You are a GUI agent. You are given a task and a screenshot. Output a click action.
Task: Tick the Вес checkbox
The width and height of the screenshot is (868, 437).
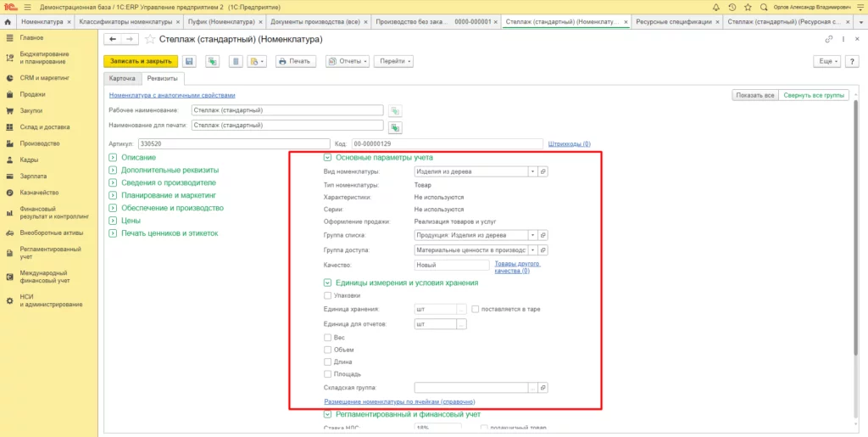point(328,338)
